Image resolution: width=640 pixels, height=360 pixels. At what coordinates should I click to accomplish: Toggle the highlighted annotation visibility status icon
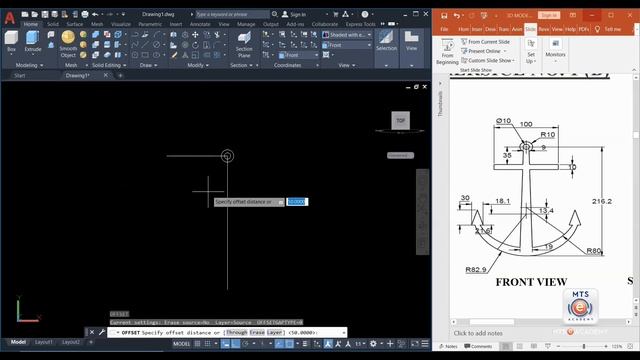(x=328, y=344)
